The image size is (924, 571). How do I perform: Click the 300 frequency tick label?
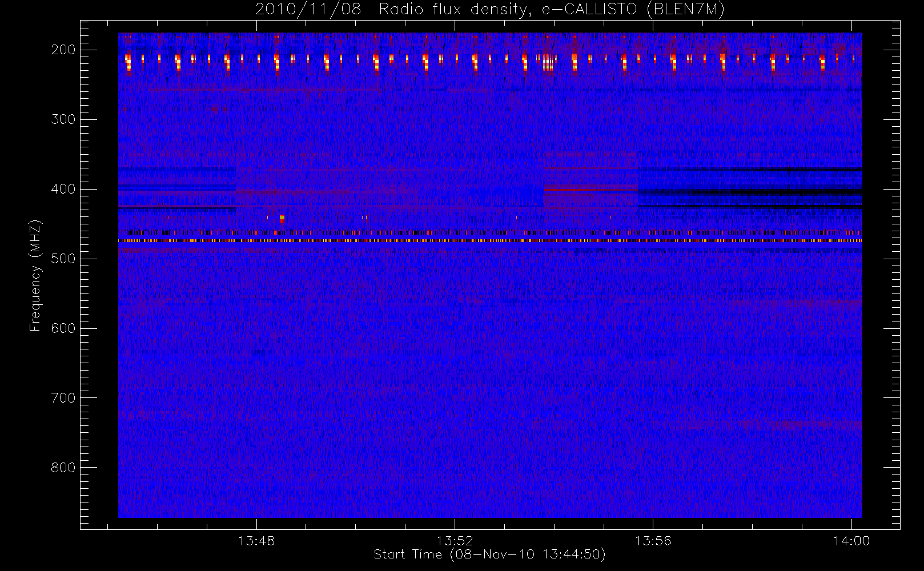[x=63, y=119]
